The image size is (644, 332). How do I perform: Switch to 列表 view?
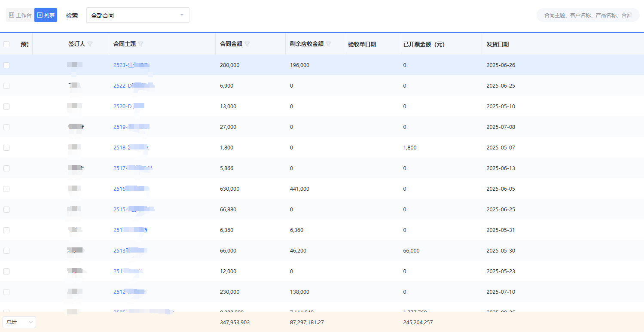point(46,15)
